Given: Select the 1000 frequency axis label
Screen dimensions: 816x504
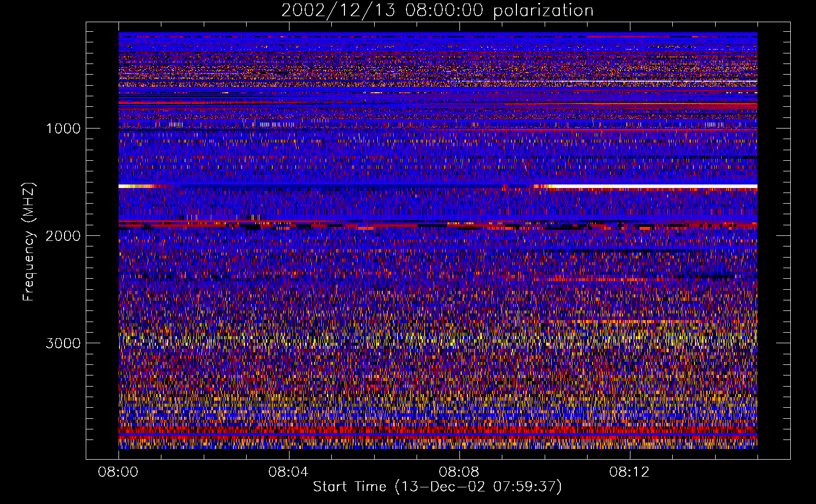Looking at the screenshot, I should (63, 129).
